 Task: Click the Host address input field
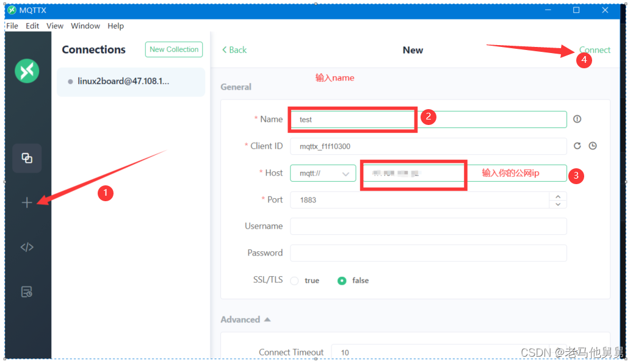click(464, 173)
